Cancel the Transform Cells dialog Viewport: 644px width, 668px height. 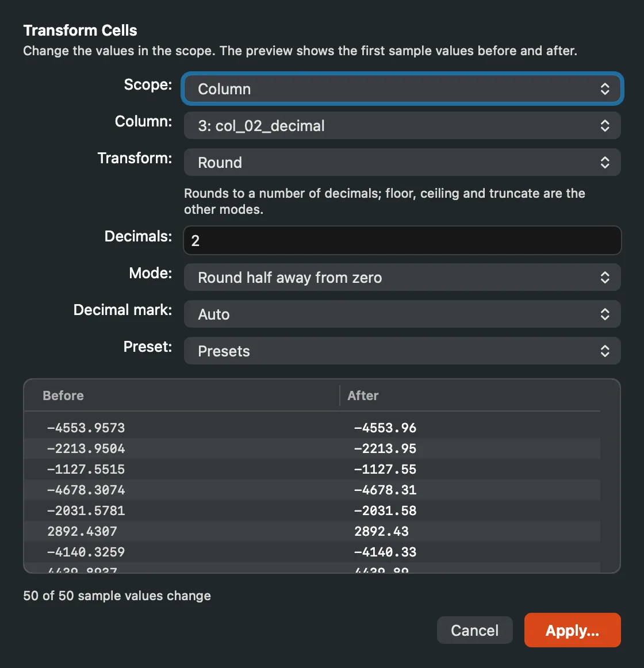[474, 630]
